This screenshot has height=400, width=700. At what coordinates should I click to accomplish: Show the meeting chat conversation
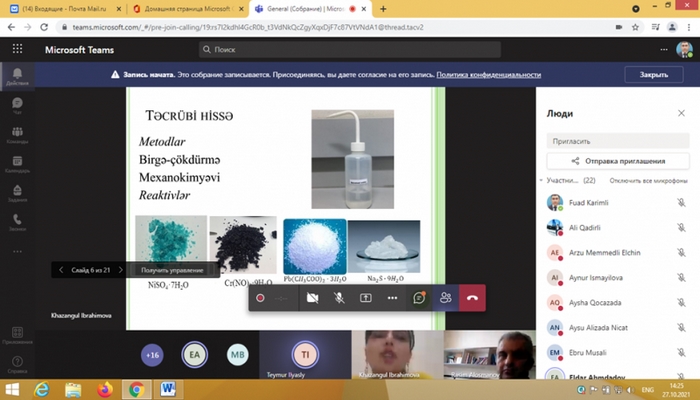(x=420, y=298)
